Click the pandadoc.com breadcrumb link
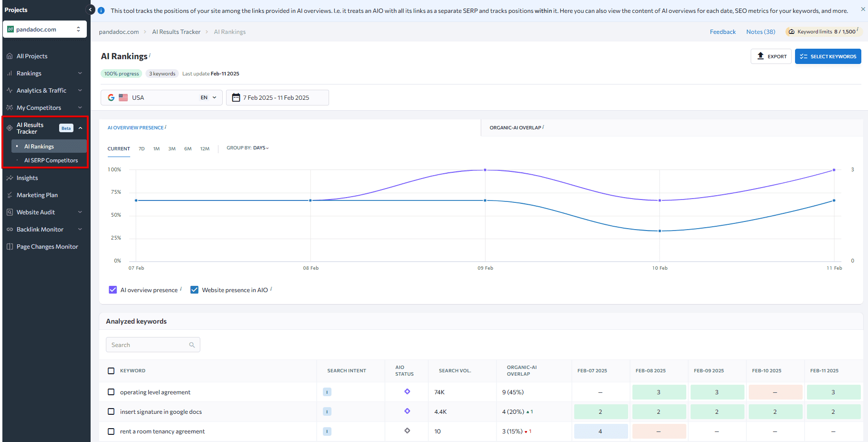868x442 pixels. click(119, 32)
